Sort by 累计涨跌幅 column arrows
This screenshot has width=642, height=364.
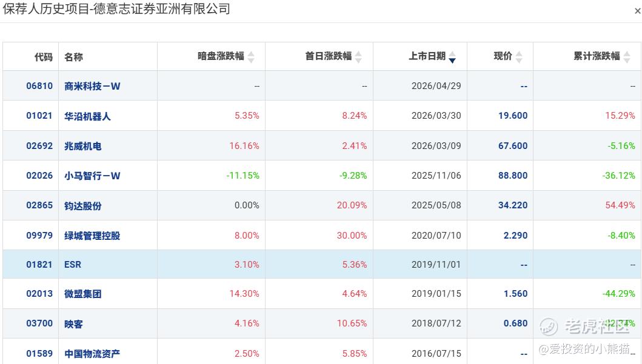coord(626,57)
